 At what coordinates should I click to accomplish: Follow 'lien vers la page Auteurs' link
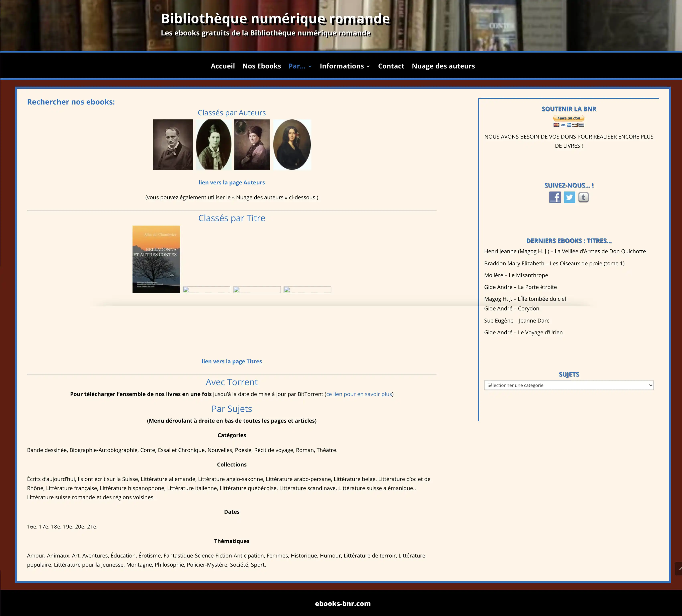tap(232, 183)
